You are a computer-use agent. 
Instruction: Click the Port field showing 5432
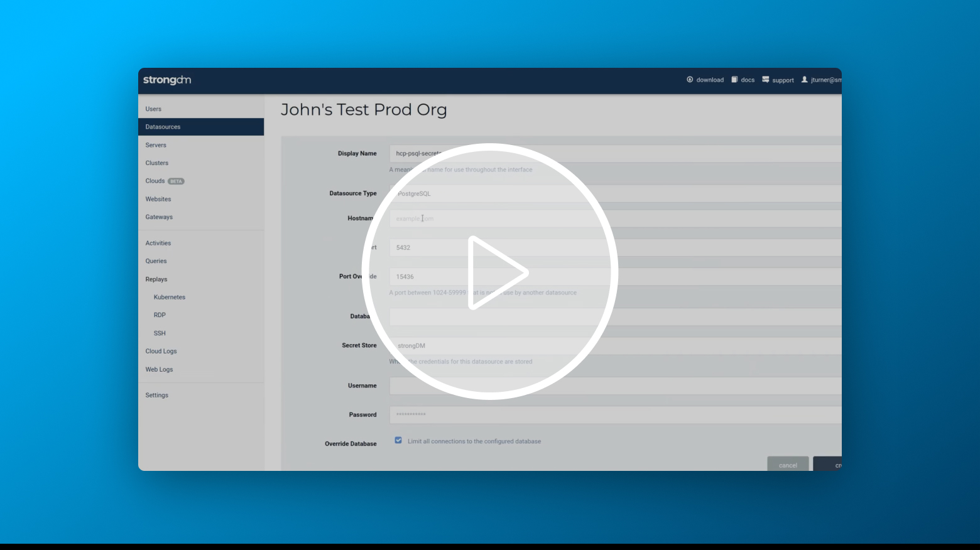pyautogui.click(x=616, y=247)
